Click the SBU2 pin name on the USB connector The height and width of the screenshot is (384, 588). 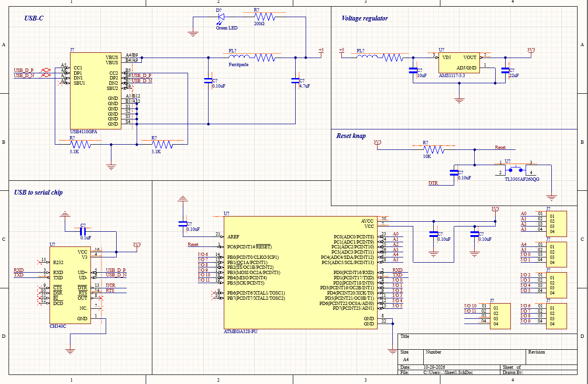pyautogui.click(x=112, y=89)
